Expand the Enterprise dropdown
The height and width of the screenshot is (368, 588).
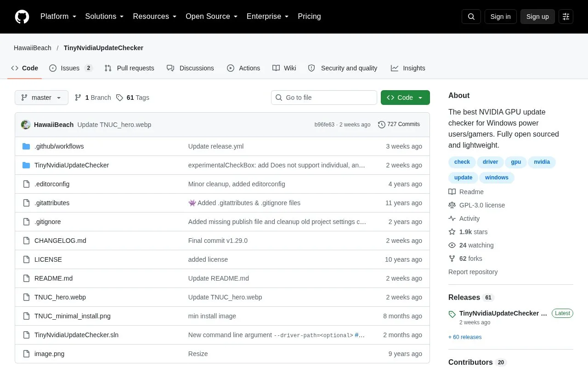click(x=268, y=17)
